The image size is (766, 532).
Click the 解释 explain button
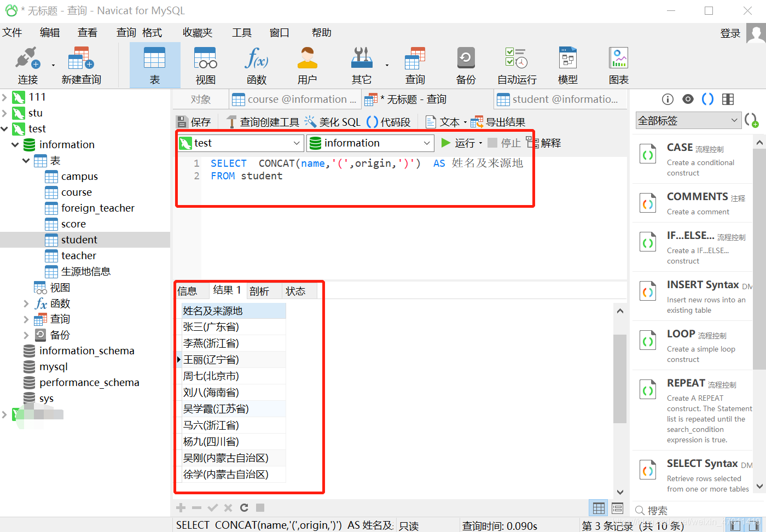click(x=544, y=143)
